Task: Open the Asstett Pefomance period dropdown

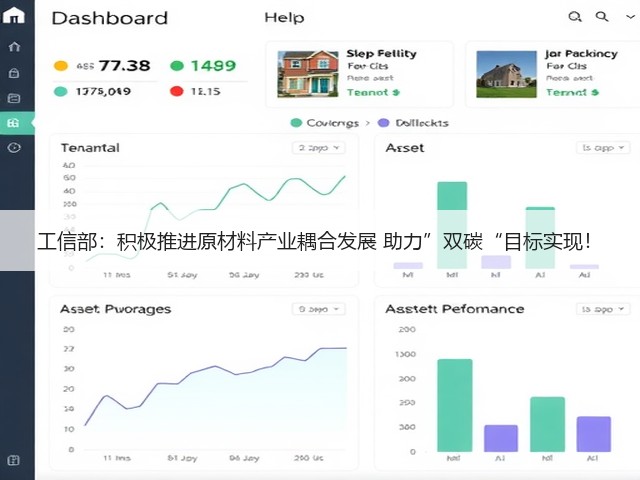Action: coord(603,309)
